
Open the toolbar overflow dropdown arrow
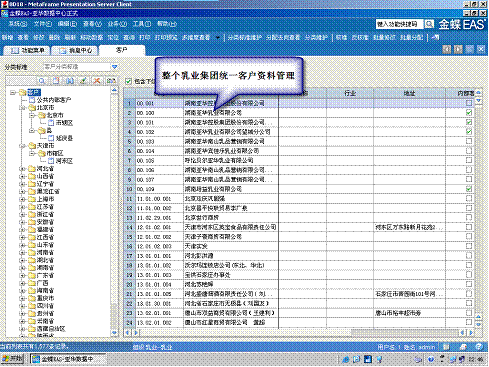tap(218, 37)
